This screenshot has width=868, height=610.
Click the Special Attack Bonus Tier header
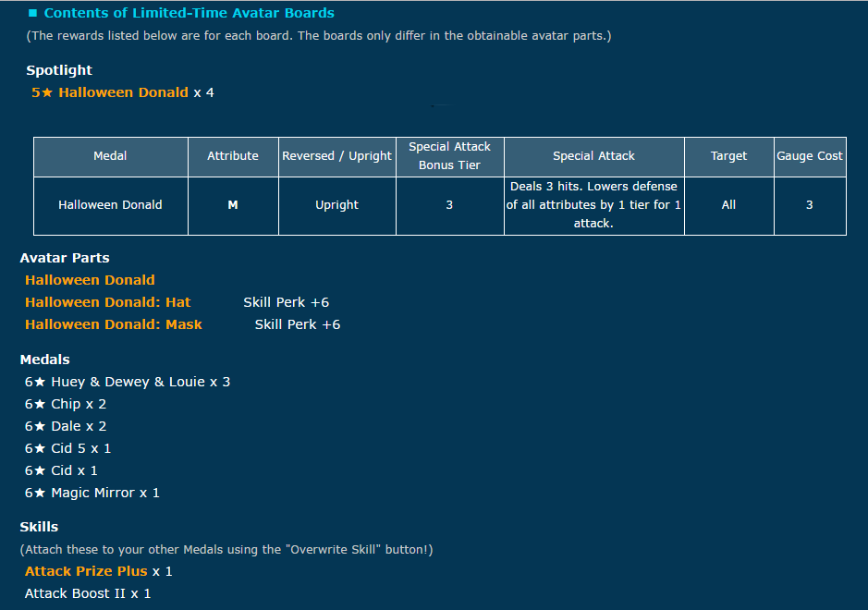[x=449, y=156]
